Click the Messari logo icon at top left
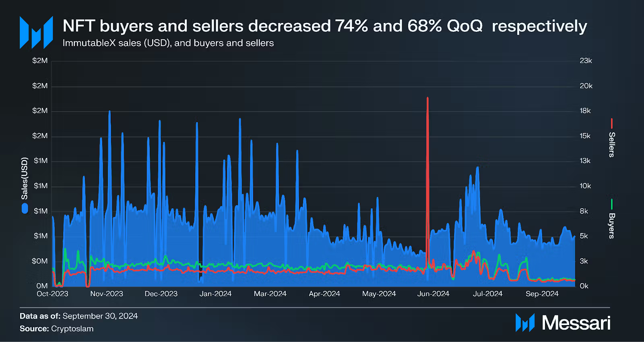 (36, 33)
